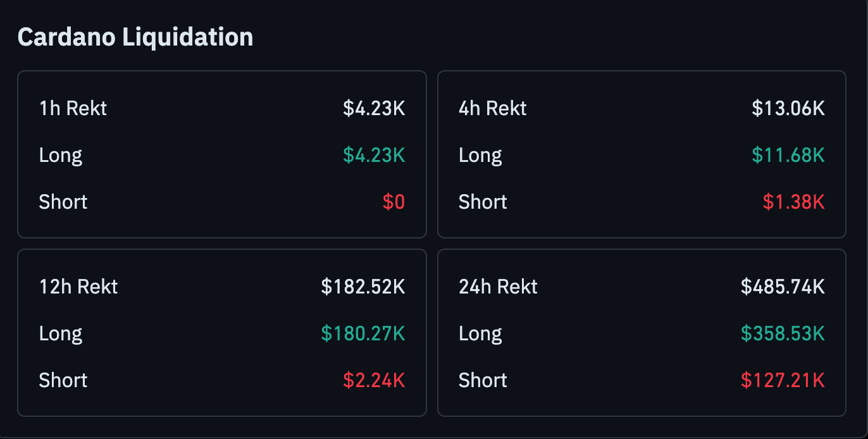The height and width of the screenshot is (439, 868).
Task: Click the 12h Short value $2.24K
Action: [x=374, y=380]
